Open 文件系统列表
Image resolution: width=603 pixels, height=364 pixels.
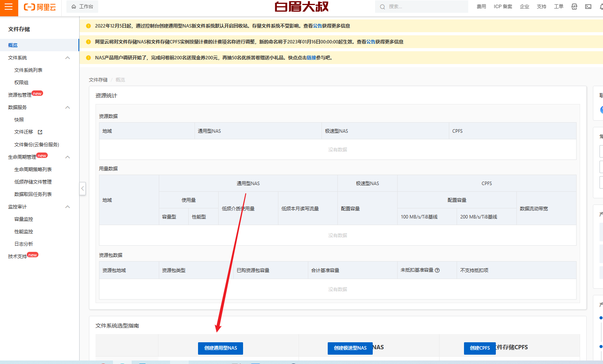pos(28,70)
